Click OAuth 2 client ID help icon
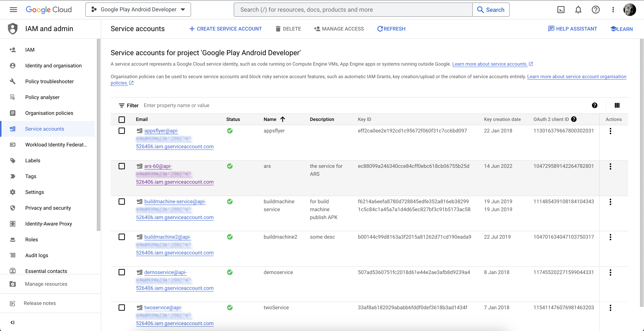This screenshot has height=331, width=644. tap(574, 119)
